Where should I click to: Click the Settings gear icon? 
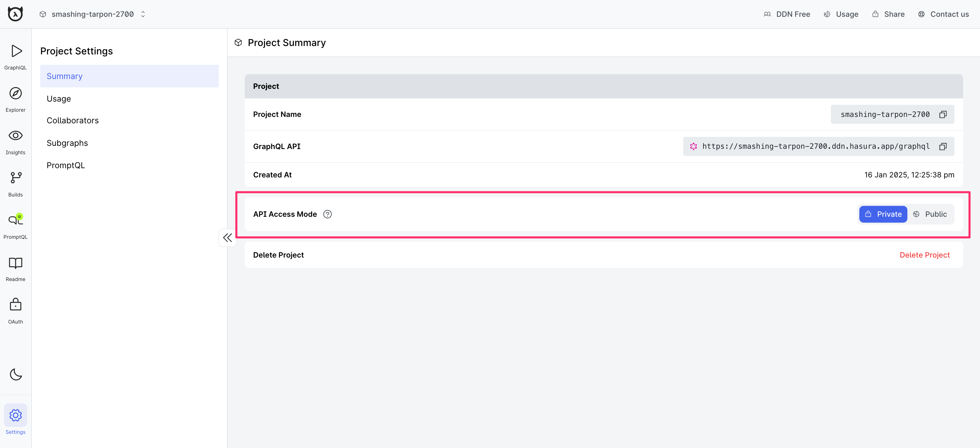pyautogui.click(x=15, y=415)
